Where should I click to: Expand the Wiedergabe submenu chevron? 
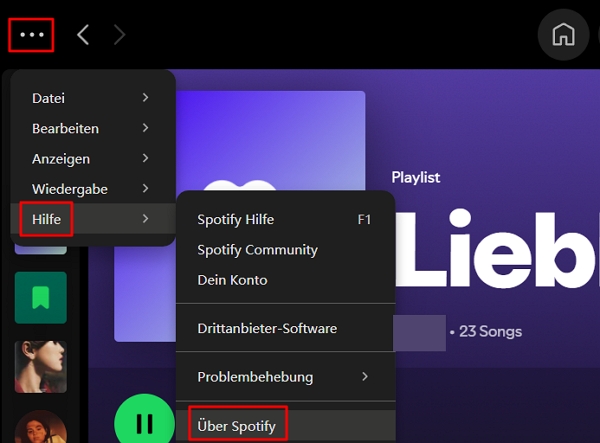point(145,189)
